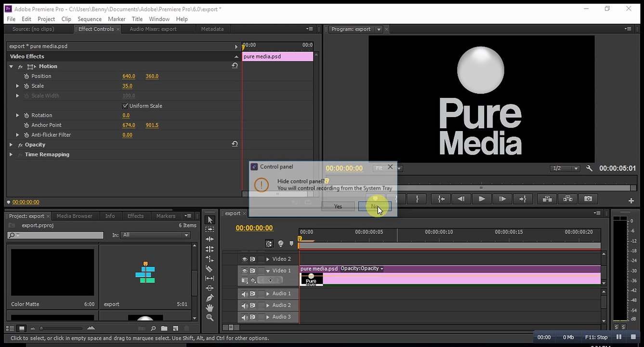Mute Audio 1 track speaker
The height and width of the screenshot is (347, 644).
pyautogui.click(x=244, y=294)
